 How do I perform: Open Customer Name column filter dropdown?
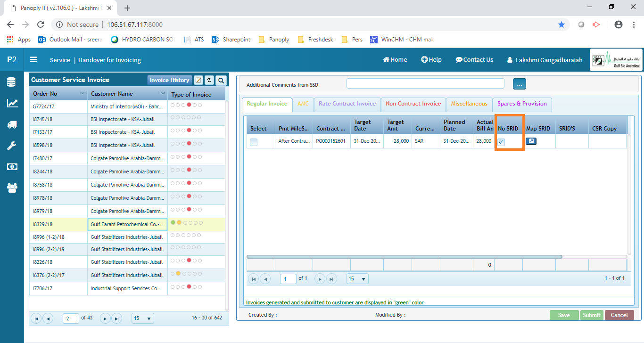point(163,93)
